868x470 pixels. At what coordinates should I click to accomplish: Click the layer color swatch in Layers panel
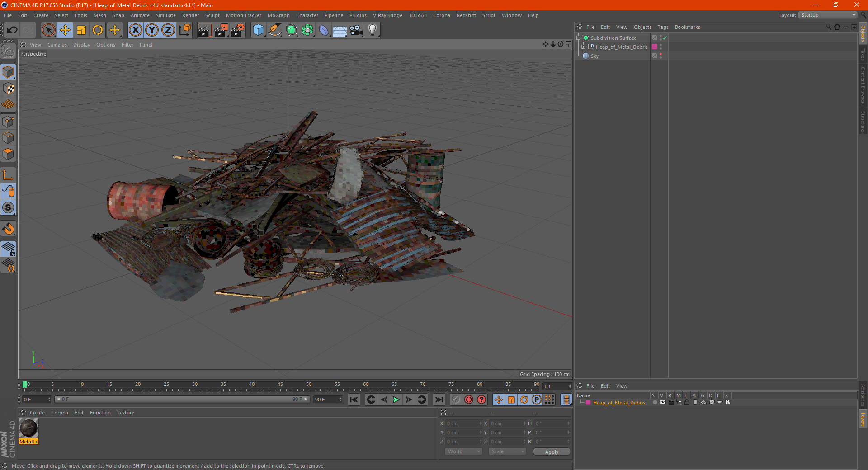coord(588,403)
